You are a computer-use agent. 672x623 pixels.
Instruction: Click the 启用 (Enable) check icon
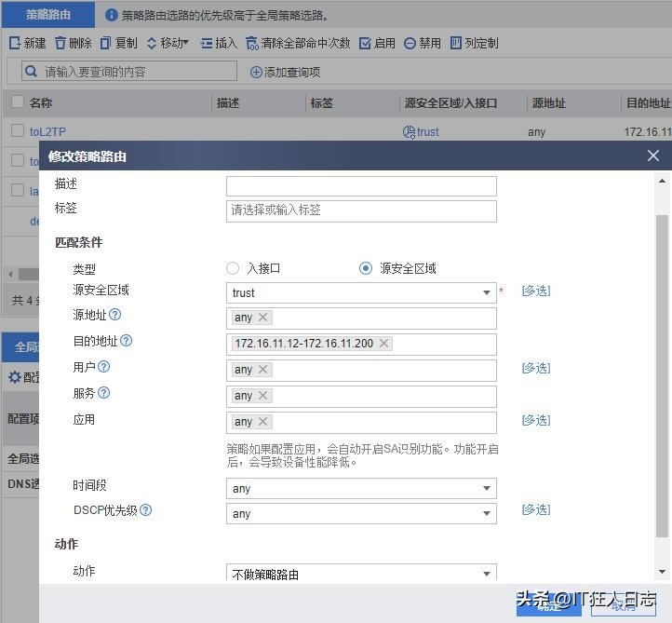click(365, 43)
